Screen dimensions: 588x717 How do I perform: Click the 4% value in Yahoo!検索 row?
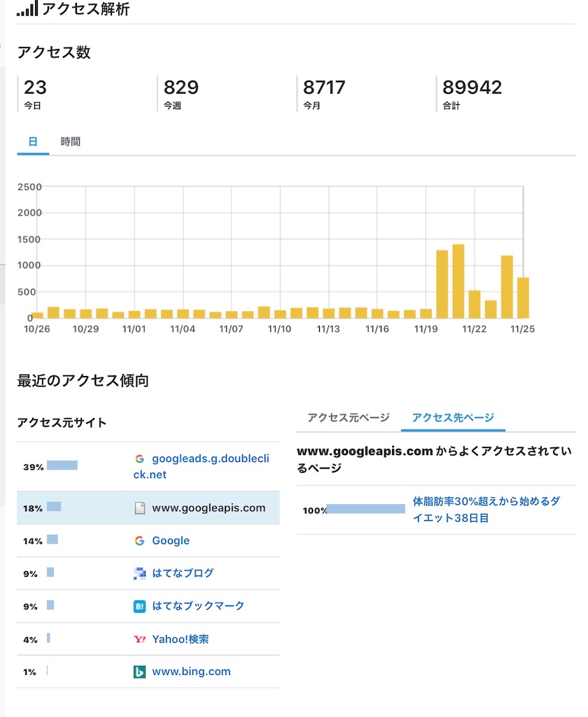coord(31,640)
